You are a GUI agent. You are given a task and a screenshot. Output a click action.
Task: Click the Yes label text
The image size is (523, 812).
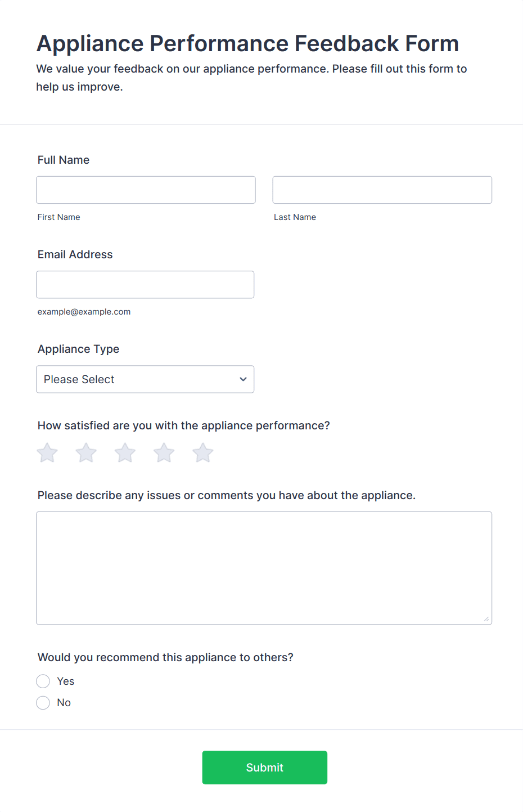pyautogui.click(x=66, y=681)
